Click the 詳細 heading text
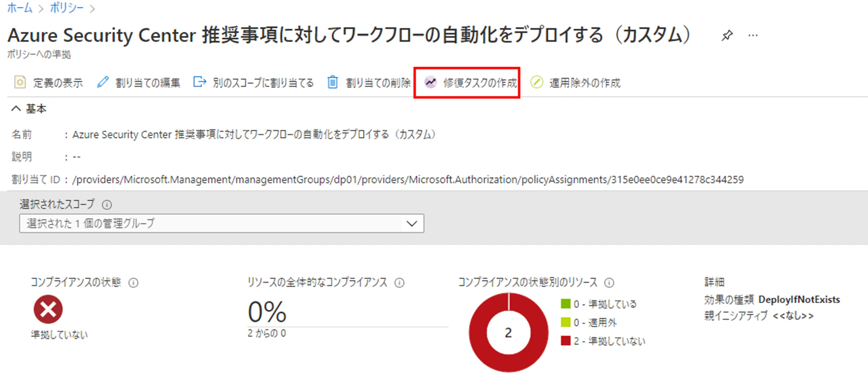 (x=714, y=282)
